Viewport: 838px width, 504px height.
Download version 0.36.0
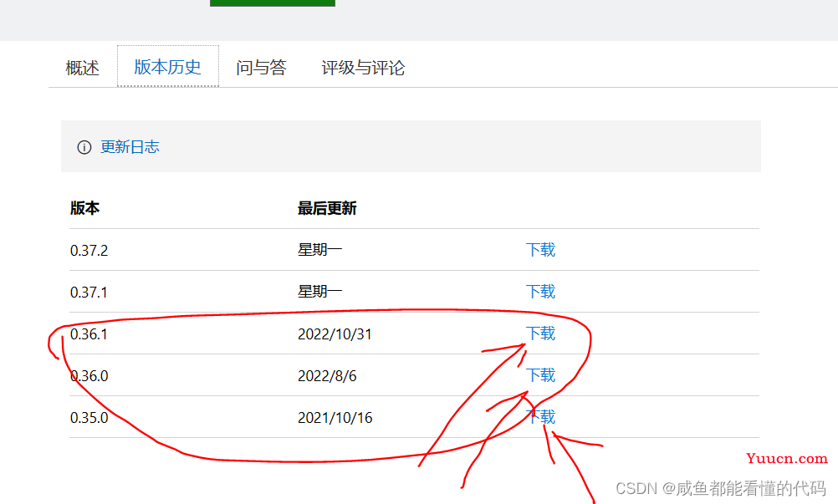point(541,375)
